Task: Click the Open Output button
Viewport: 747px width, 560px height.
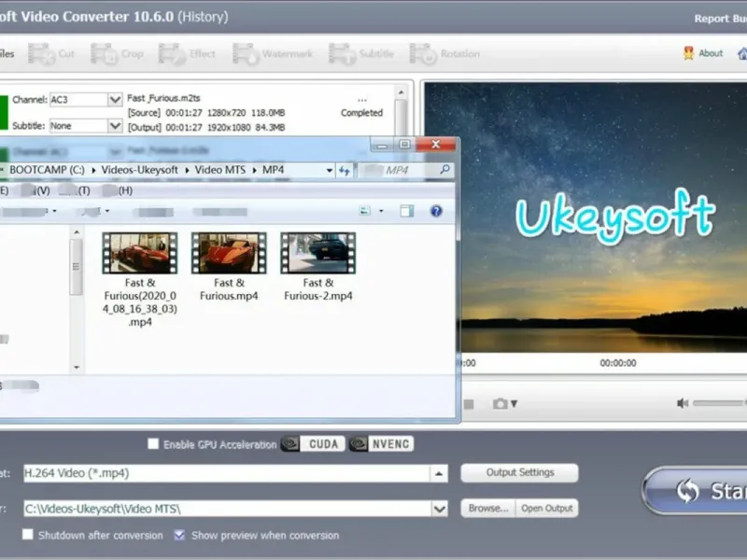Action: pyautogui.click(x=547, y=508)
